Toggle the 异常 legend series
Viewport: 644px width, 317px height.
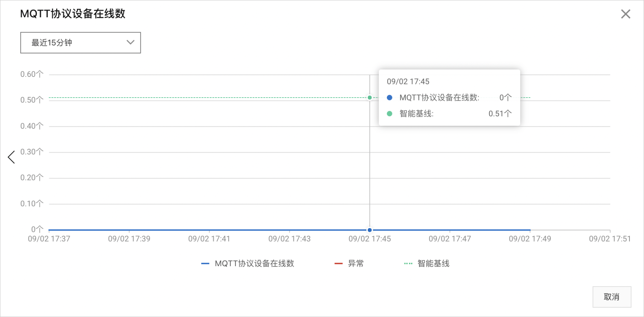click(349, 264)
